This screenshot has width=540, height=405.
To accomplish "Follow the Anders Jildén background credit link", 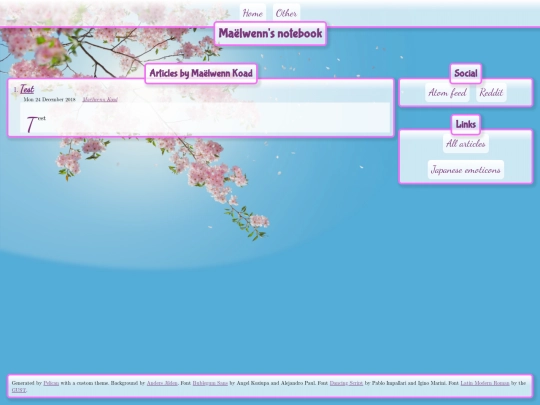I will pos(162,383).
